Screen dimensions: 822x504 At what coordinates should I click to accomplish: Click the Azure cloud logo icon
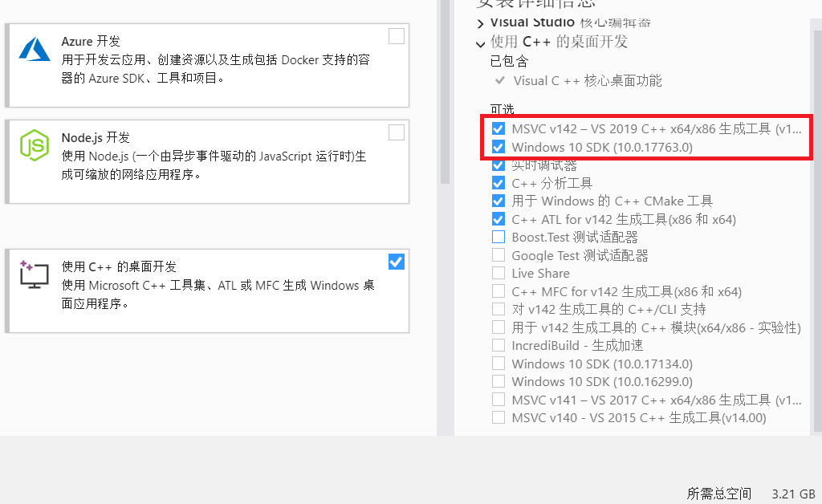[35, 49]
